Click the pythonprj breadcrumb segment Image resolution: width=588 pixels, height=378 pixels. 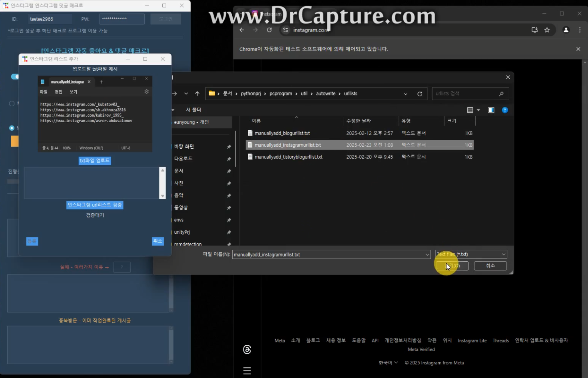251,94
